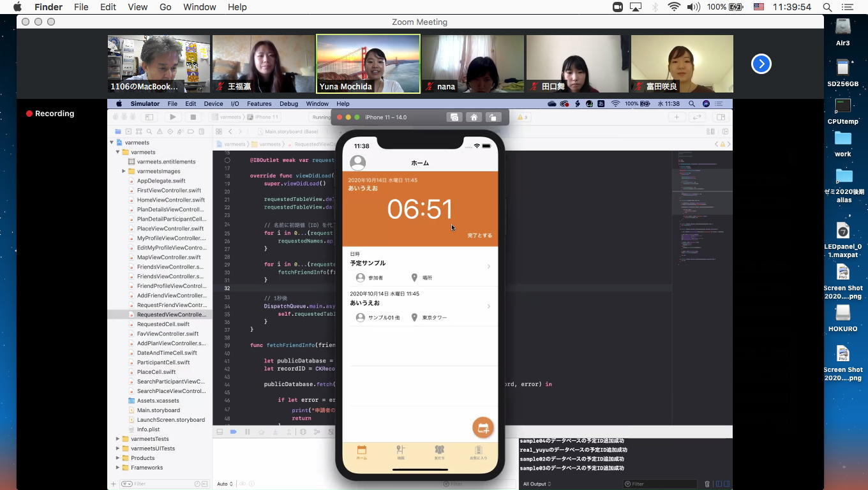The height and width of the screenshot is (490, 868).
Task: Select Main.storyboard in the navigator
Action: click(x=158, y=410)
